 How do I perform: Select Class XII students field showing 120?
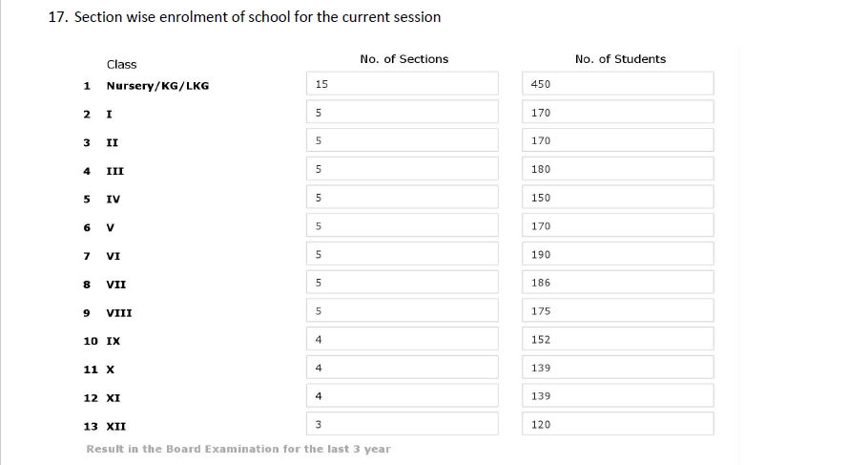tap(618, 424)
